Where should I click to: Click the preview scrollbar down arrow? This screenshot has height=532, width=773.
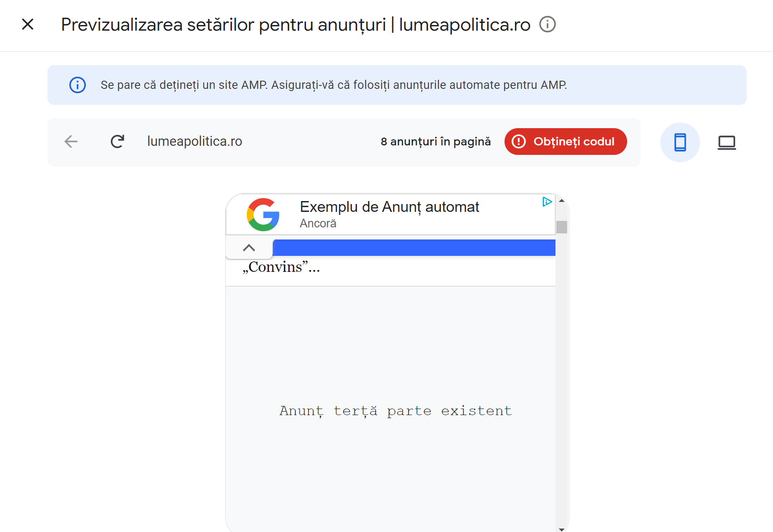click(562, 529)
